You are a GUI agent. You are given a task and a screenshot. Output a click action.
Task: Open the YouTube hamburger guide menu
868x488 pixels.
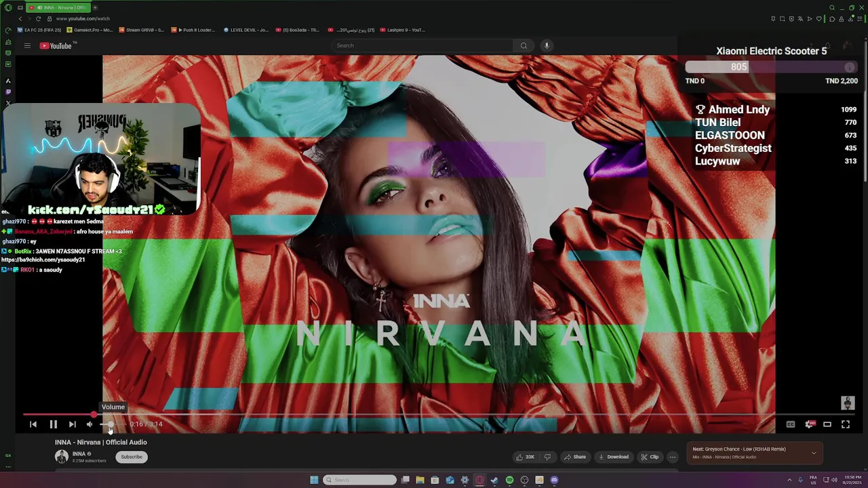[27, 45]
